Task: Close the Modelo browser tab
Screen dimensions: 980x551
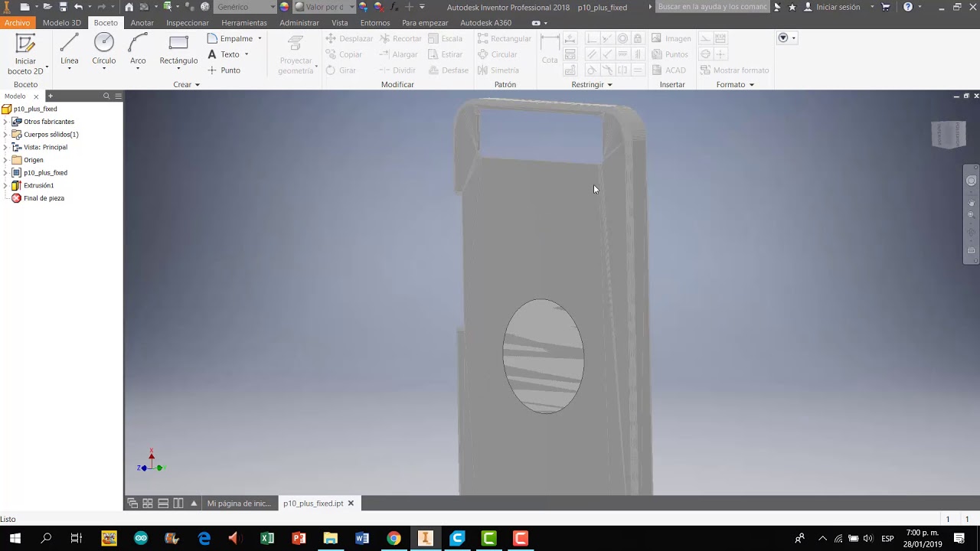Action: pos(35,96)
